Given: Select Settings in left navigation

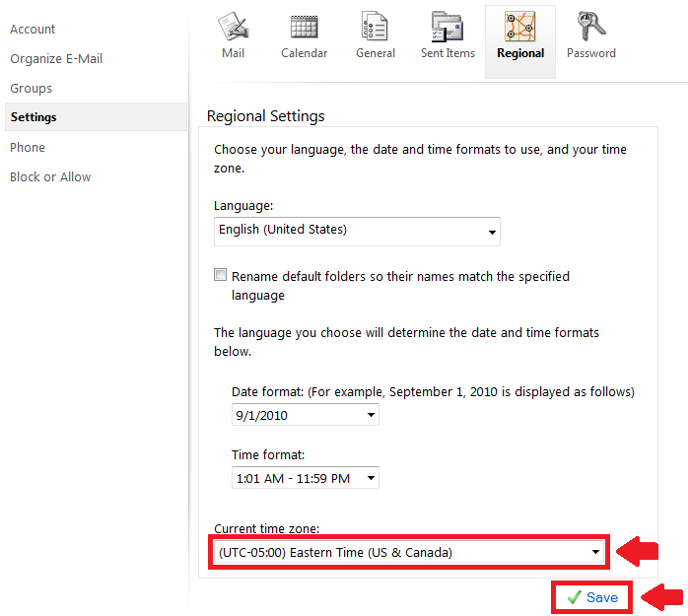Looking at the screenshot, I should click(34, 117).
